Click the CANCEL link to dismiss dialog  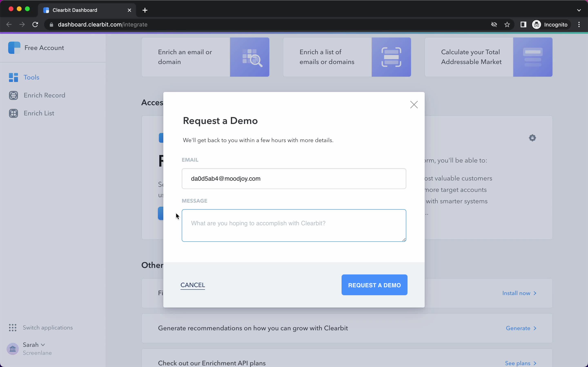pyautogui.click(x=193, y=285)
